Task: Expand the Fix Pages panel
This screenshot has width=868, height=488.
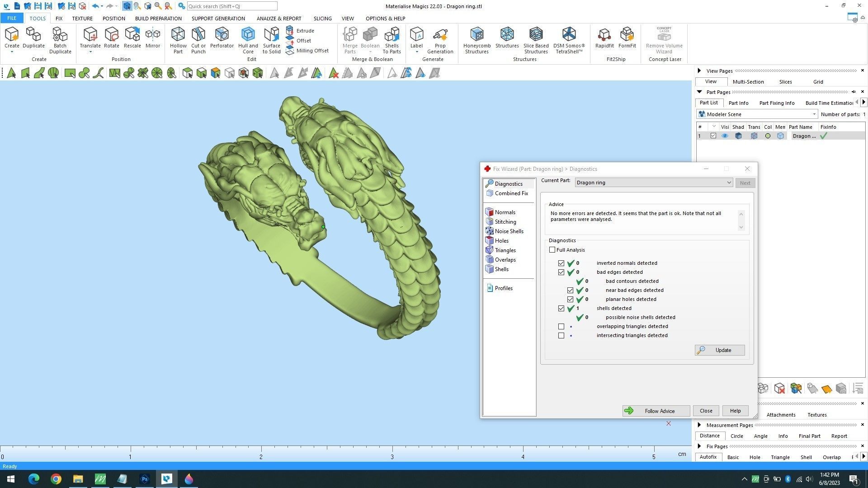Action: (699, 446)
